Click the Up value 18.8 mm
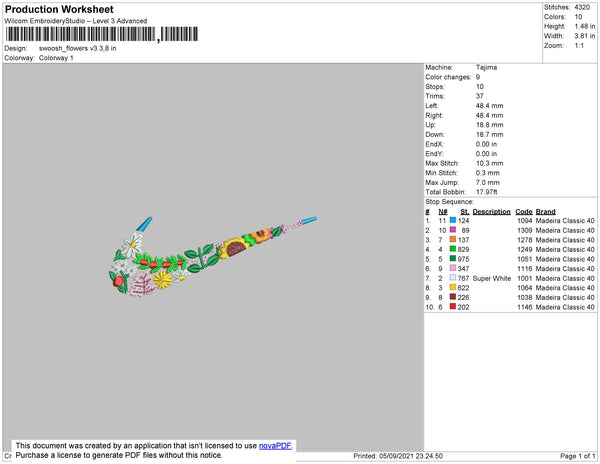600x464 pixels. point(490,125)
